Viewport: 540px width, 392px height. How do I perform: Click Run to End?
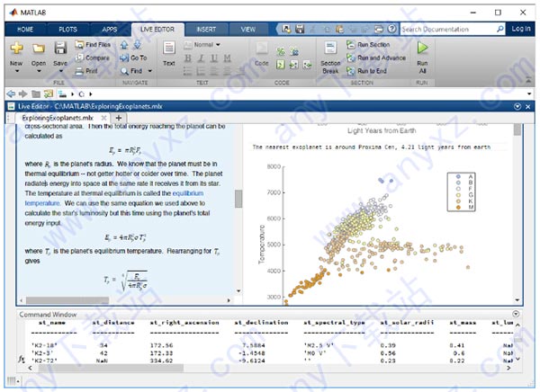[x=366, y=71]
